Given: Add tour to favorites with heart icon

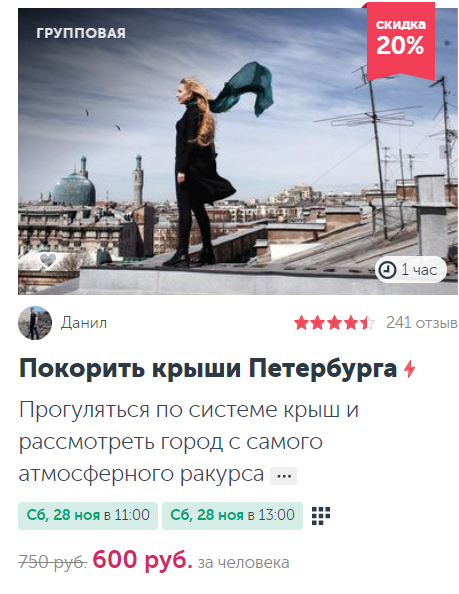Looking at the screenshot, I should click(48, 261).
